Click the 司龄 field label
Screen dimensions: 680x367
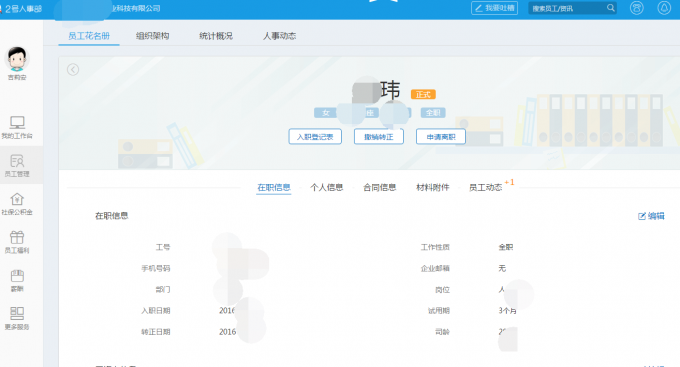[442, 332]
